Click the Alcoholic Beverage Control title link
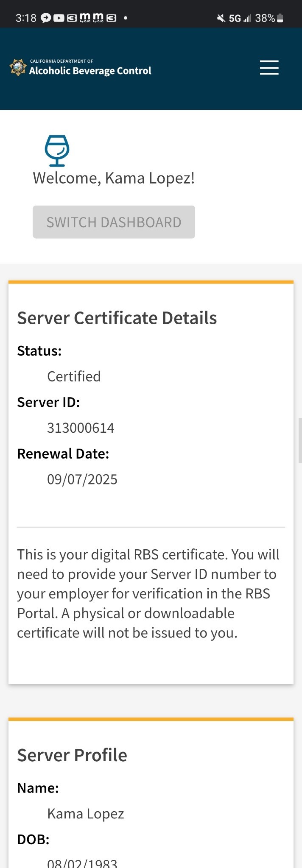The height and width of the screenshot is (868, 302). (x=90, y=70)
